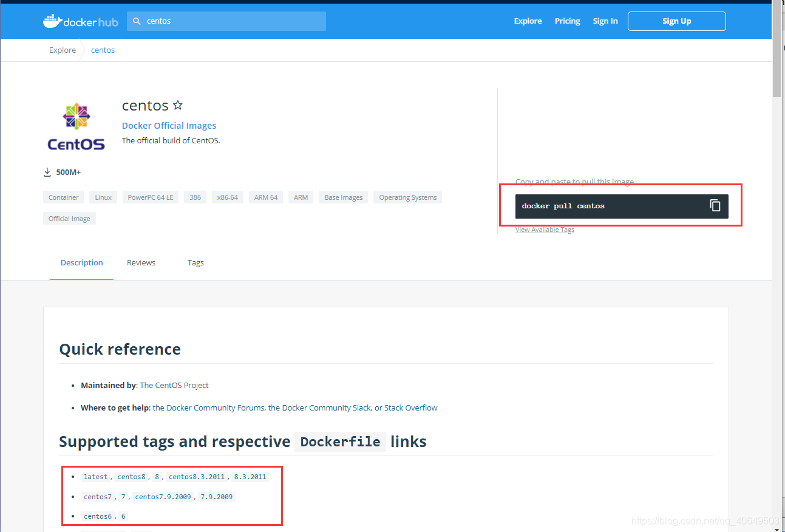Click the download count icon
785x532 pixels.
(47, 172)
